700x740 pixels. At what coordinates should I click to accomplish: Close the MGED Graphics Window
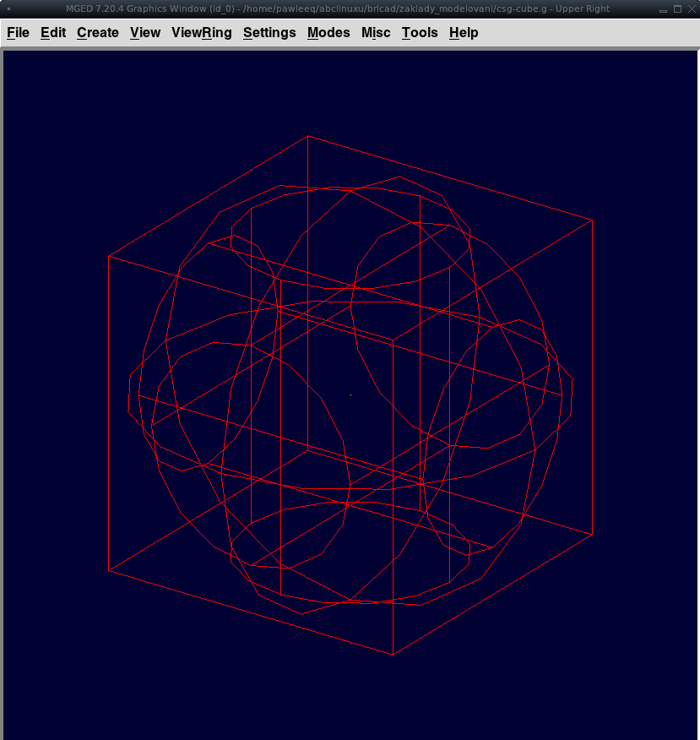tap(692, 9)
